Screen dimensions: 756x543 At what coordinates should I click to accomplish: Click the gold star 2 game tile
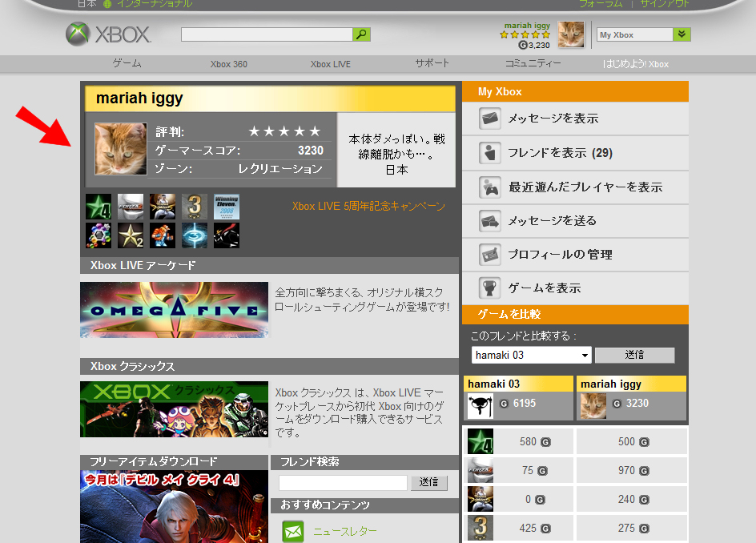[x=131, y=235]
